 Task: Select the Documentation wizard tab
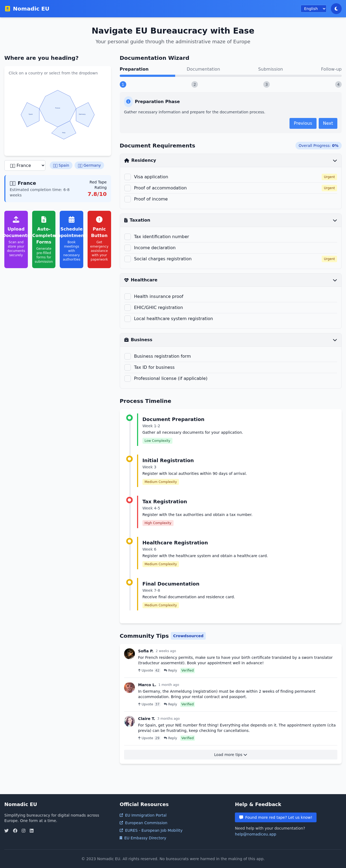tap(203, 69)
